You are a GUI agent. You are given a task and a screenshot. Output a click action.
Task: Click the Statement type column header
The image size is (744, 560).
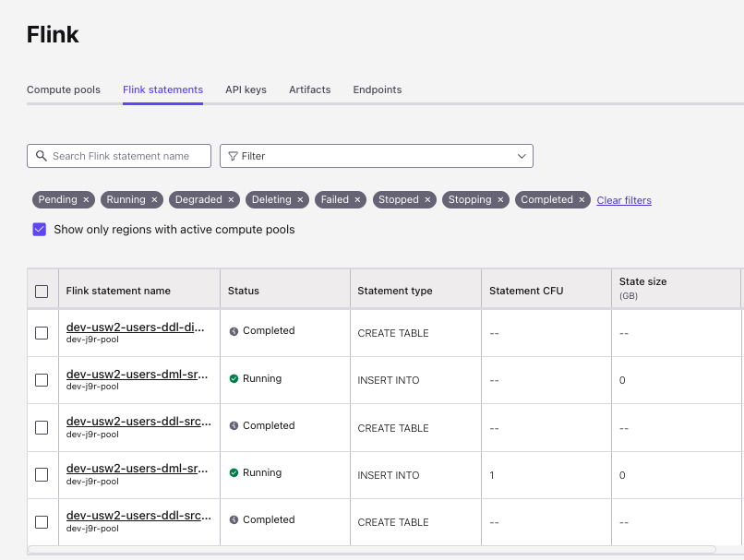(x=415, y=289)
